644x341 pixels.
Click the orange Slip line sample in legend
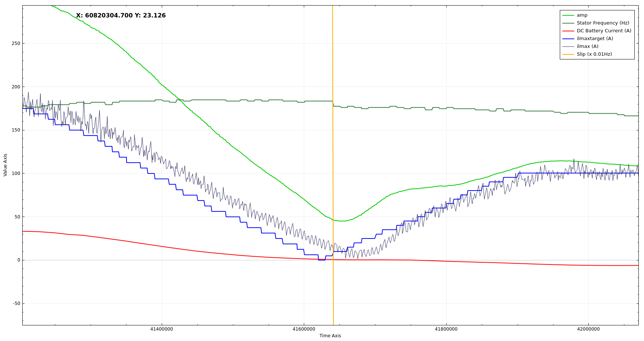[568, 54]
